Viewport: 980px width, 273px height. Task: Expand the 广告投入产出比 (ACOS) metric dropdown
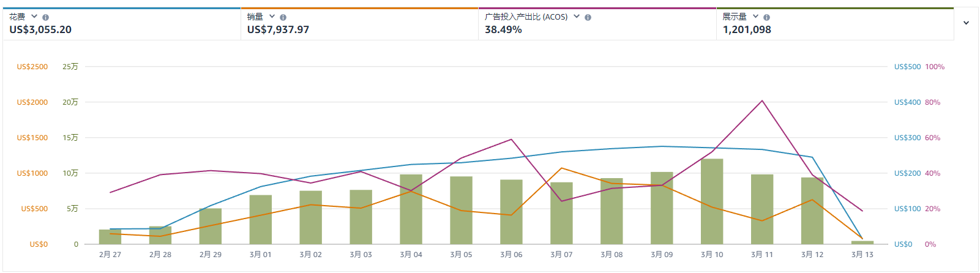coord(577,17)
